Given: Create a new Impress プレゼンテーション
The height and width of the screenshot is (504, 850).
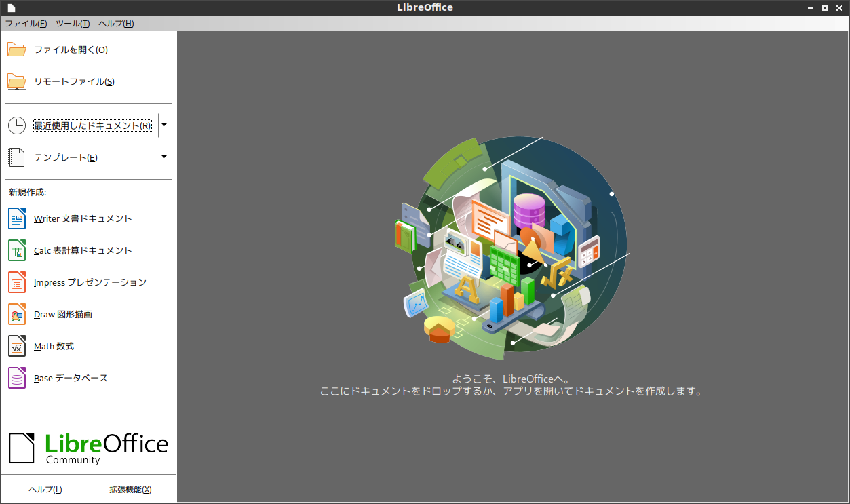Looking at the screenshot, I should click(x=88, y=282).
